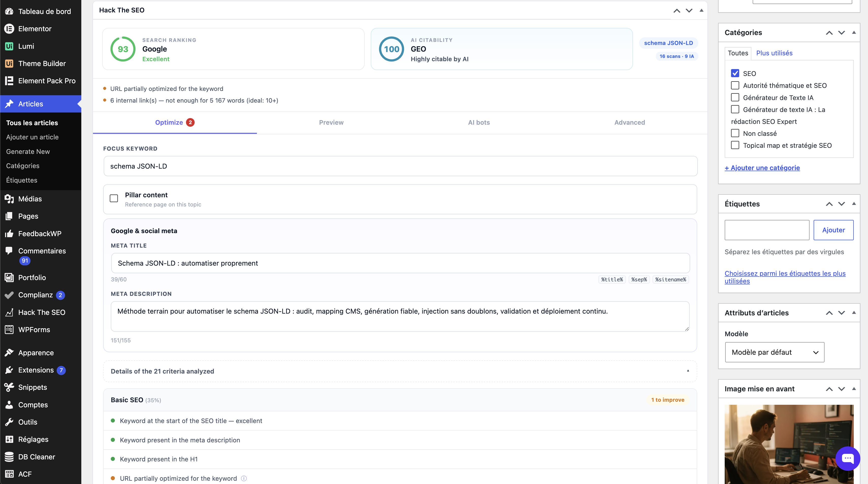Open the floating chat bubble button
This screenshot has width=868, height=484.
[847, 458]
